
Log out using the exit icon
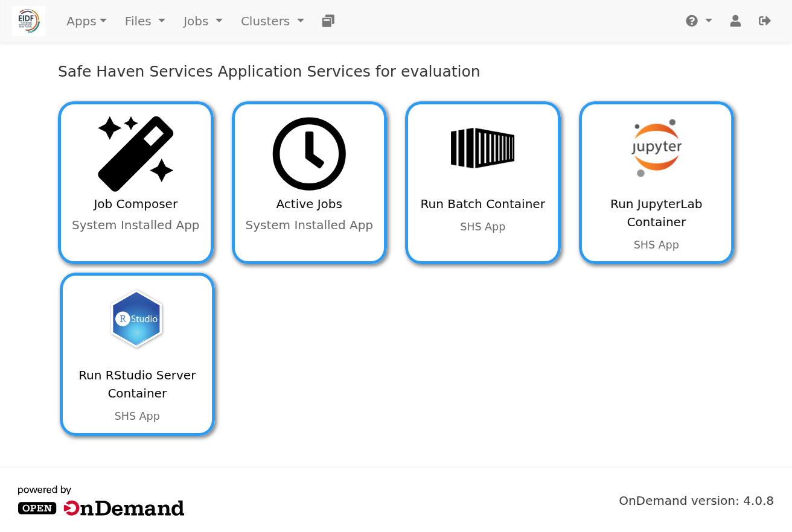tap(764, 21)
